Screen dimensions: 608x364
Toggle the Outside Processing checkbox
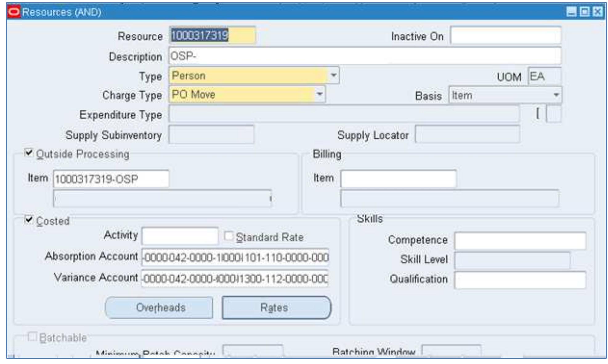coord(29,153)
